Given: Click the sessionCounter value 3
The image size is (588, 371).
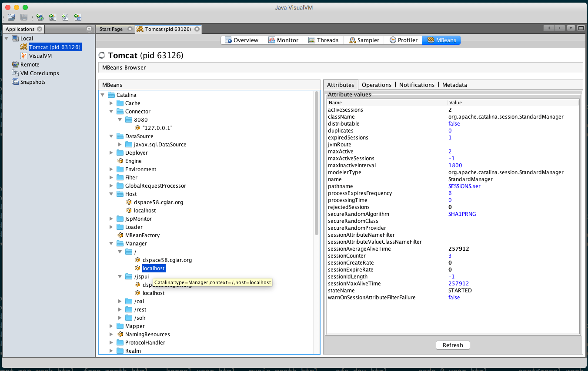Looking at the screenshot, I should click(450, 256).
